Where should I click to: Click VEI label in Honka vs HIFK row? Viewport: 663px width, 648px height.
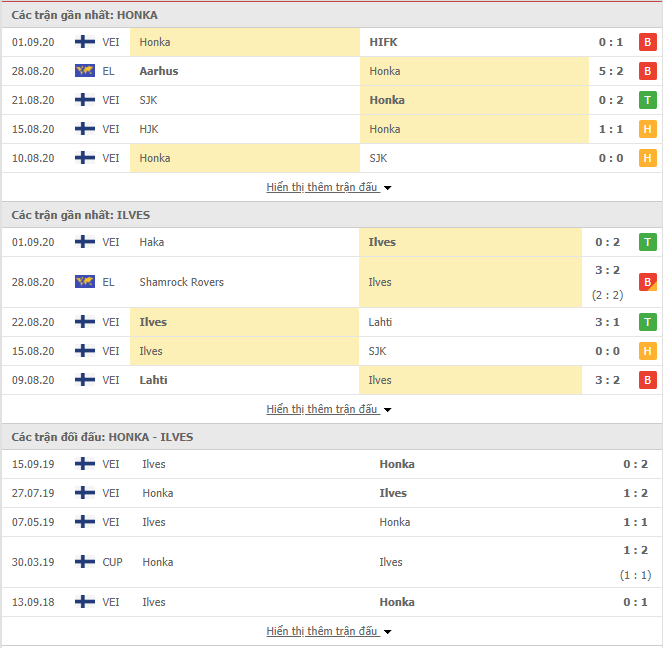pos(111,42)
